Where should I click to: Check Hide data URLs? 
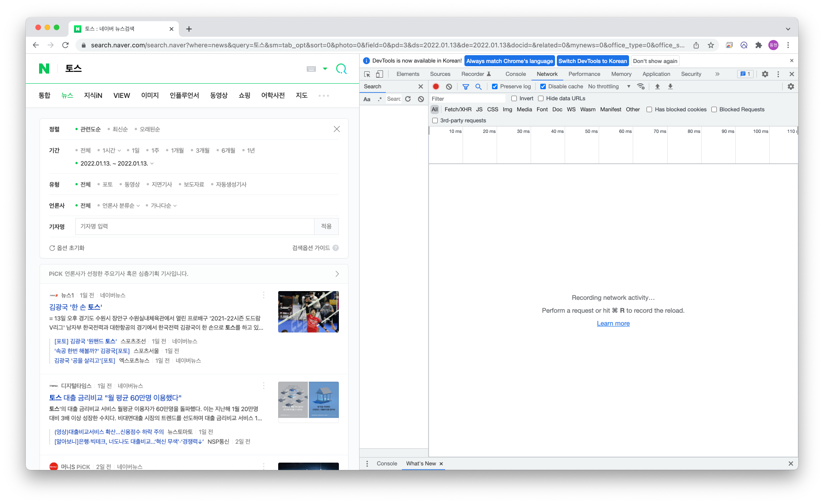point(541,98)
